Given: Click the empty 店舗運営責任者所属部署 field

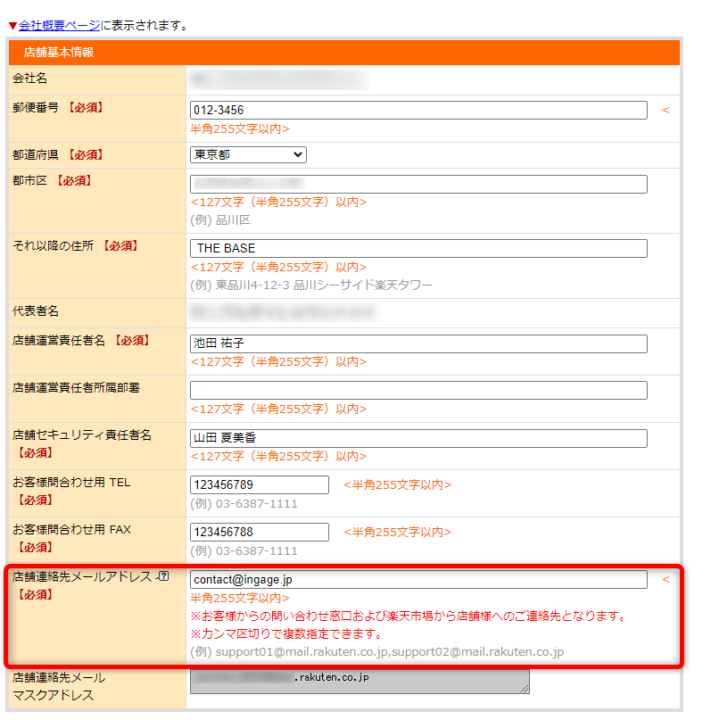Looking at the screenshot, I should click(x=418, y=390).
